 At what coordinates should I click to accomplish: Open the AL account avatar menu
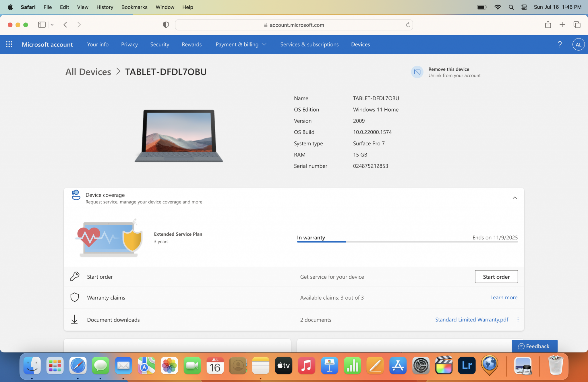[x=578, y=44]
